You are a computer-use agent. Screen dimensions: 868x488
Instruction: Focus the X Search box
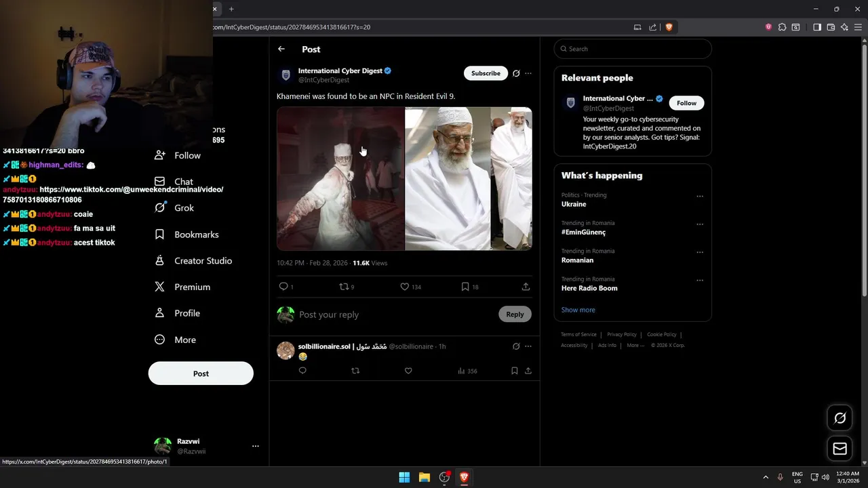point(633,49)
